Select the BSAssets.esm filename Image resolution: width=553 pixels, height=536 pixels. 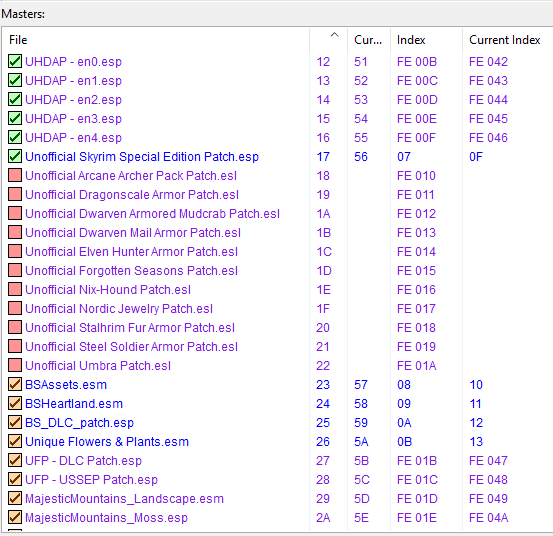pyautogui.click(x=66, y=385)
